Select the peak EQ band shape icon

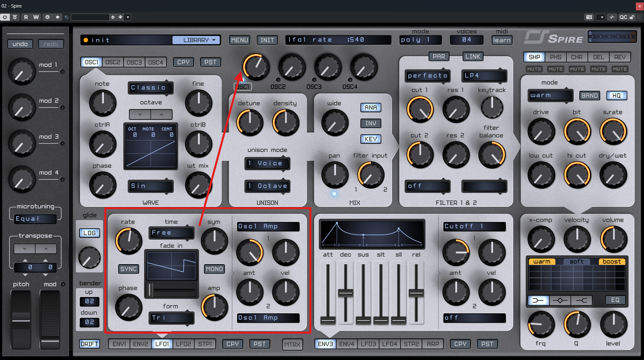[x=560, y=300]
